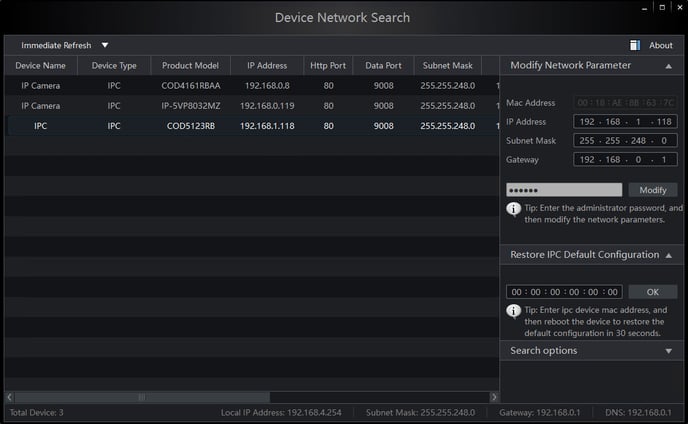Collapse the Modify Network Parameter panel
The width and height of the screenshot is (688, 424).
tap(668, 66)
